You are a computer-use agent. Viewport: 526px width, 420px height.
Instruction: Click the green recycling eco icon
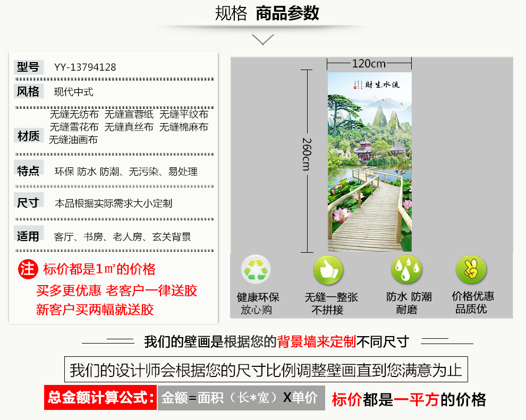point(256,270)
